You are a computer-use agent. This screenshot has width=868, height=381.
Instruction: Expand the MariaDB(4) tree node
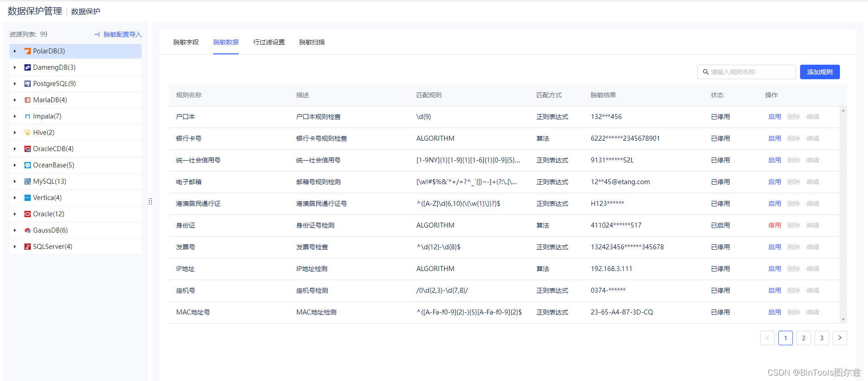[15, 100]
